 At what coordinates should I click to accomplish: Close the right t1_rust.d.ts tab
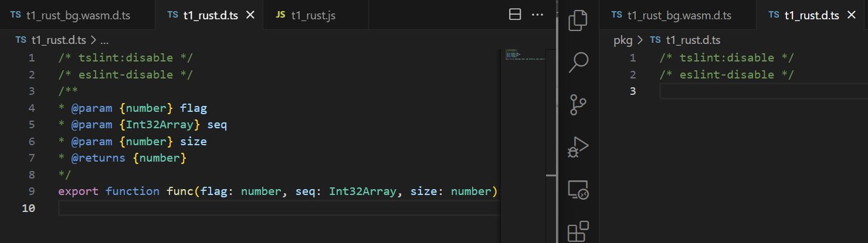click(x=852, y=15)
